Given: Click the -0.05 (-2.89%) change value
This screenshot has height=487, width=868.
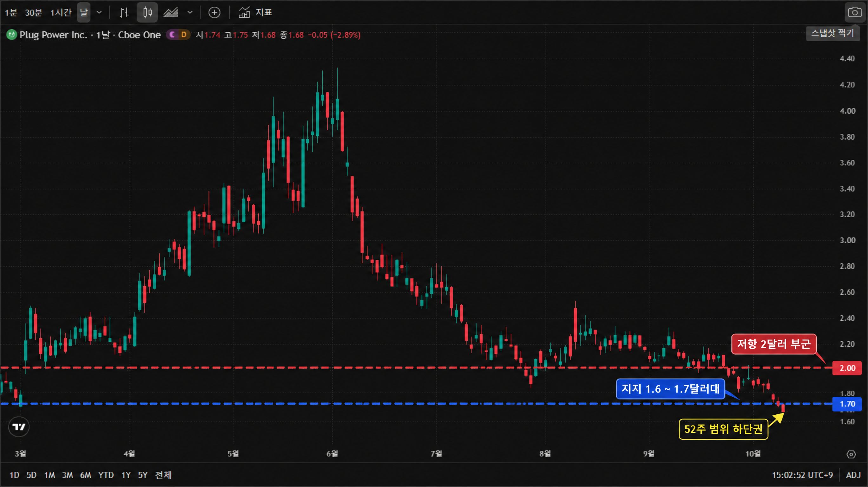Looking at the screenshot, I should click(x=334, y=35).
